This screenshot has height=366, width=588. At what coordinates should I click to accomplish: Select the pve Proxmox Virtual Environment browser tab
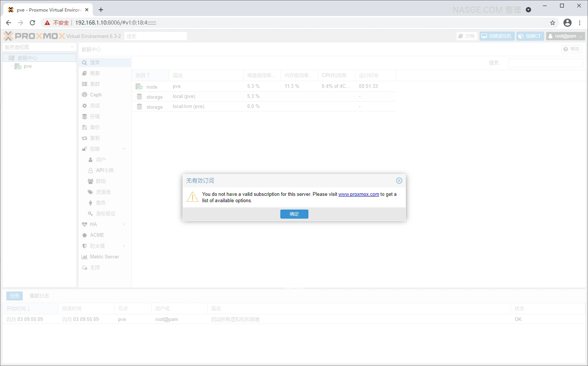coord(48,10)
